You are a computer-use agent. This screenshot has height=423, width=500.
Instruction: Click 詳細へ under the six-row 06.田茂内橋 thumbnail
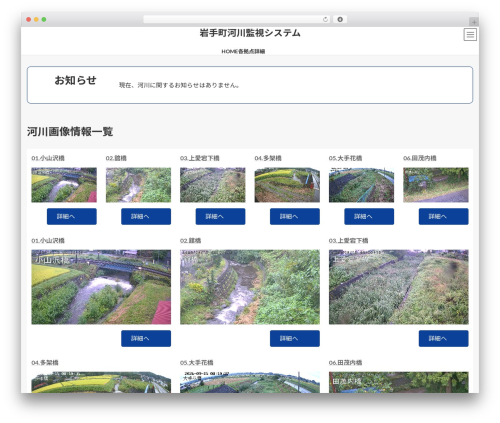click(x=444, y=217)
